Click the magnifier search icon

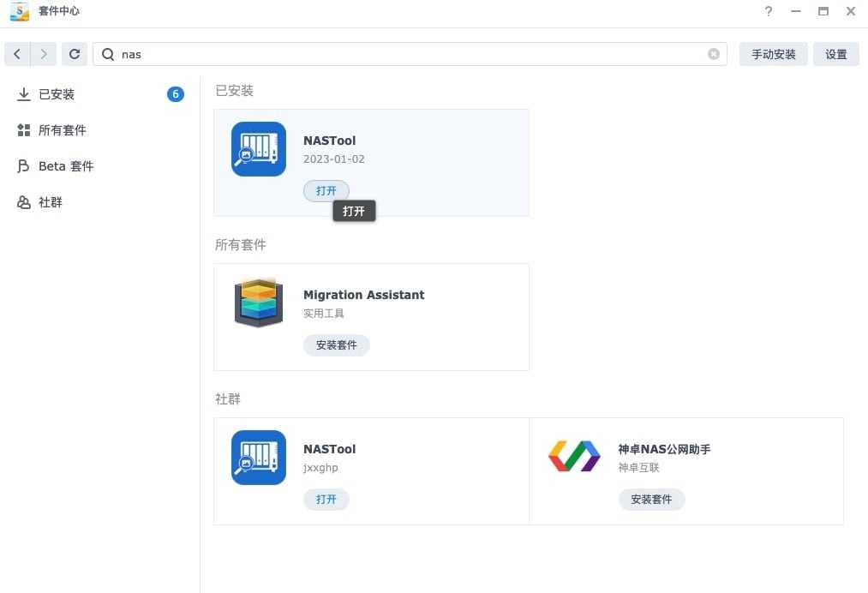coord(108,54)
